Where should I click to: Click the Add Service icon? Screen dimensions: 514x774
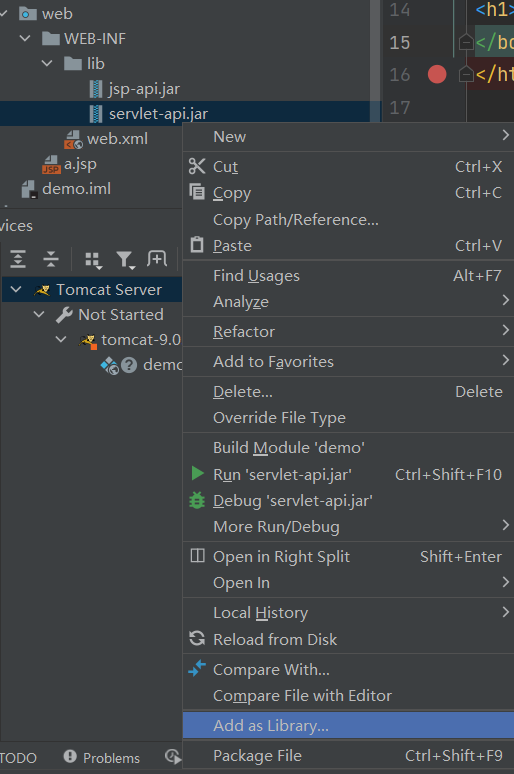coord(157,258)
